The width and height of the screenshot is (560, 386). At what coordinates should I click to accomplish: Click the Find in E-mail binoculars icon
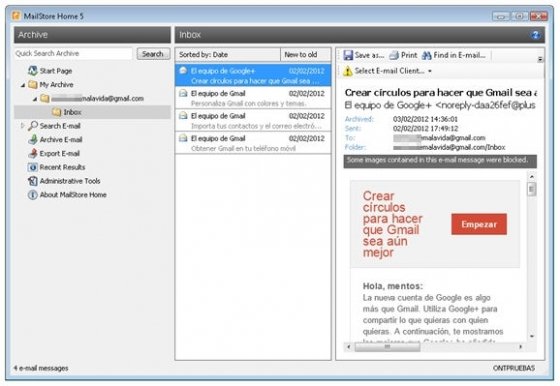[x=426, y=55]
